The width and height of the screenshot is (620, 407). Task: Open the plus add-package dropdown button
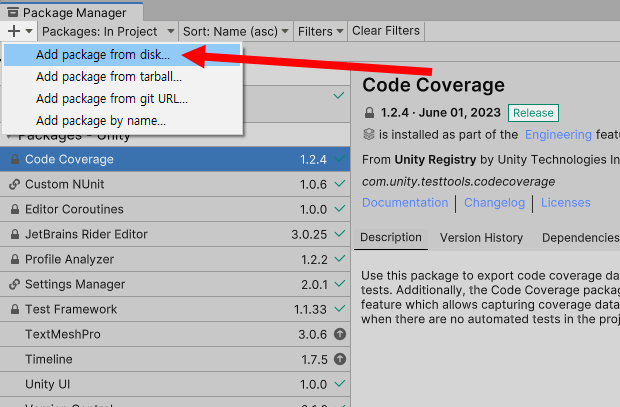pyautogui.click(x=19, y=31)
